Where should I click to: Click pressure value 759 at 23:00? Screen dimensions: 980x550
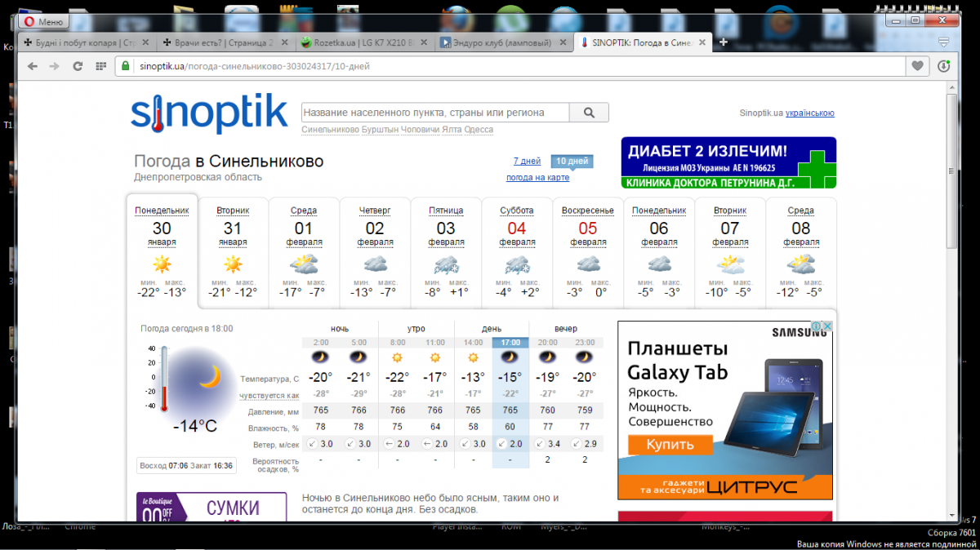[x=585, y=410]
